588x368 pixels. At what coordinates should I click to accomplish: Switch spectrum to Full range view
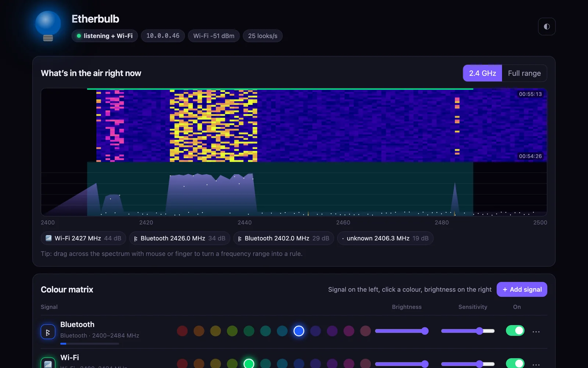click(524, 73)
